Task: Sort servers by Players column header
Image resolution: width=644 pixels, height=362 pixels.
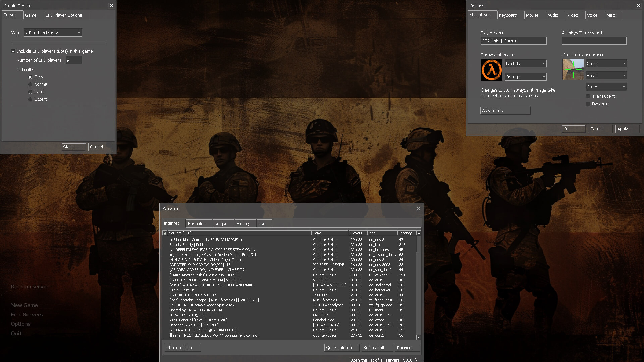Action: [358, 233]
